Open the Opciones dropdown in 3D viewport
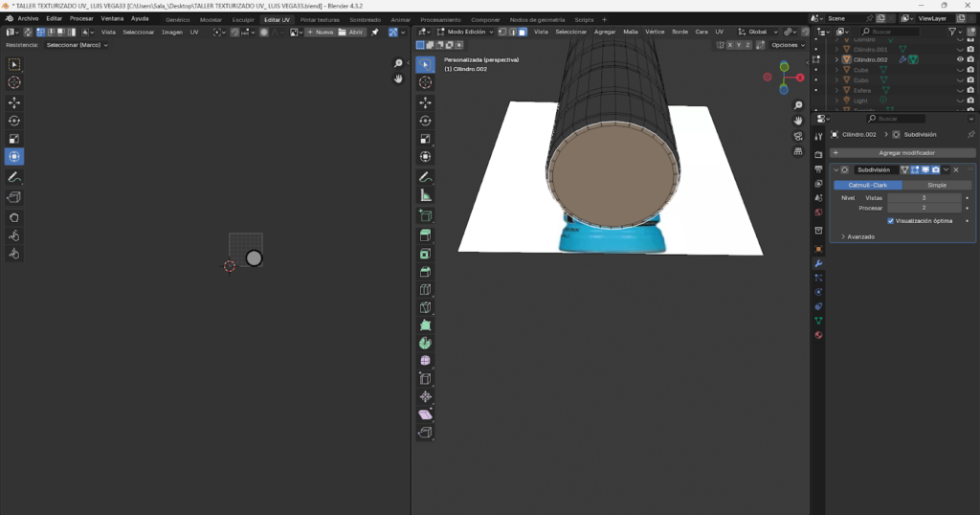Screen dimensions: 980x515 788,45
